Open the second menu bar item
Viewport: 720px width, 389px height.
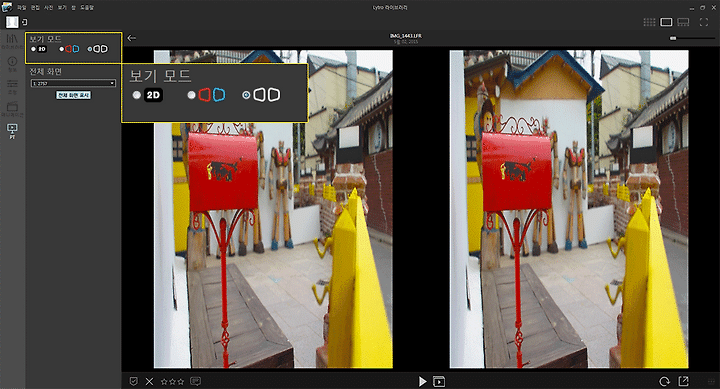(x=35, y=7)
